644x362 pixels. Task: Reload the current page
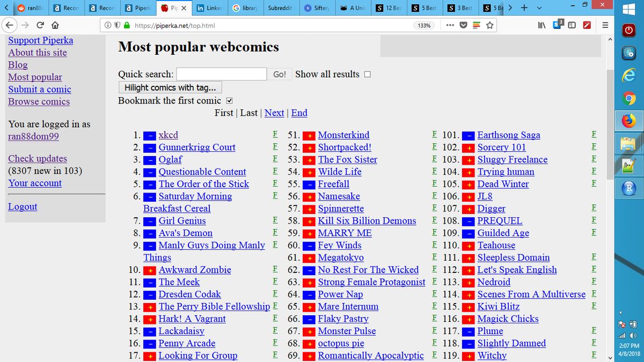pos(40,25)
